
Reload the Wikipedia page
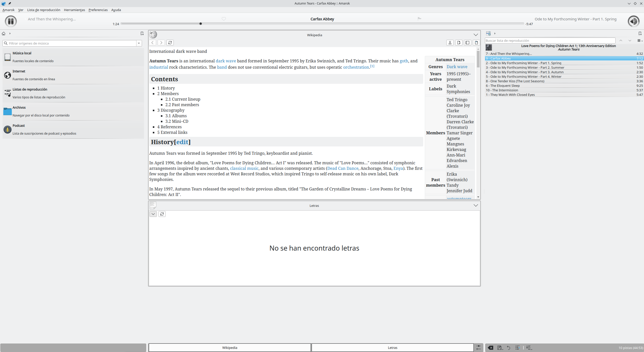(x=170, y=43)
